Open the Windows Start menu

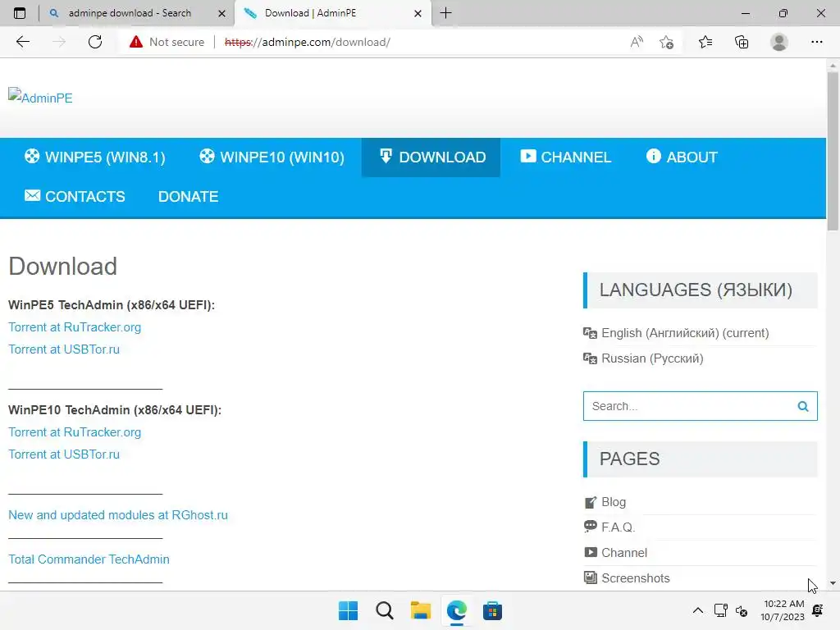tap(348, 610)
